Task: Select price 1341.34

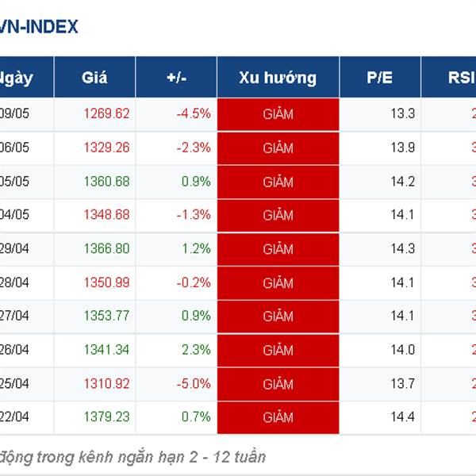Action: 106,350
